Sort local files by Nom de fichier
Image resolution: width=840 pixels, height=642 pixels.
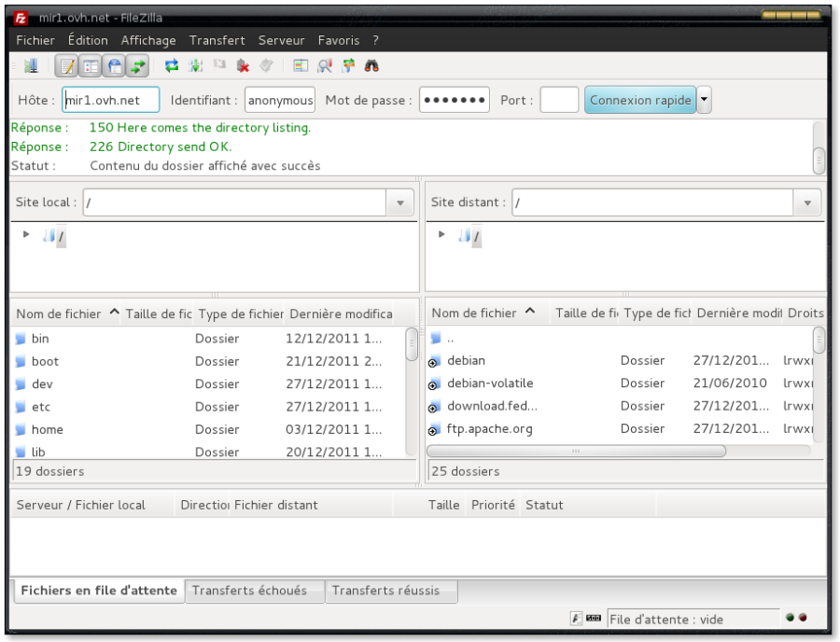(x=59, y=314)
